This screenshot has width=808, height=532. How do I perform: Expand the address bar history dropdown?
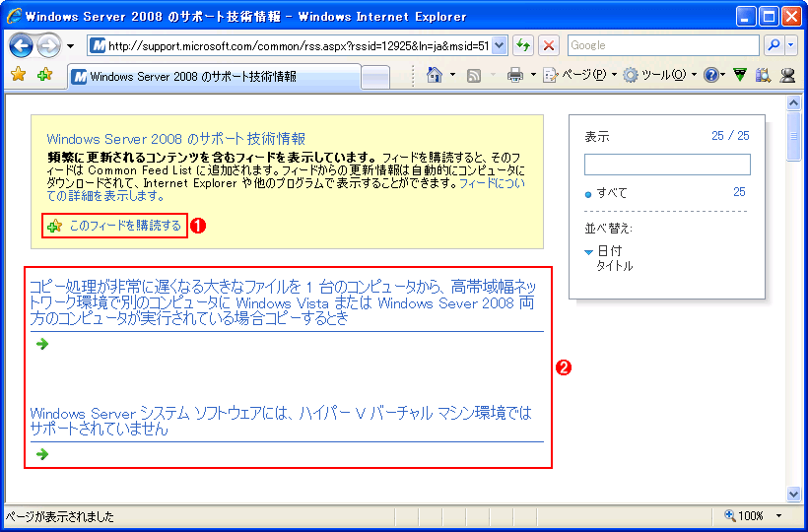pyautogui.click(x=499, y=46)
